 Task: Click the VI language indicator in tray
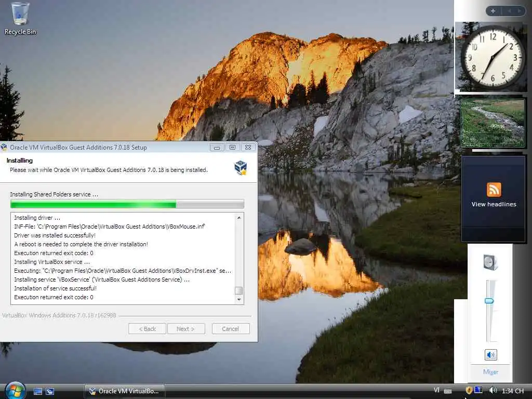point(436,390)
